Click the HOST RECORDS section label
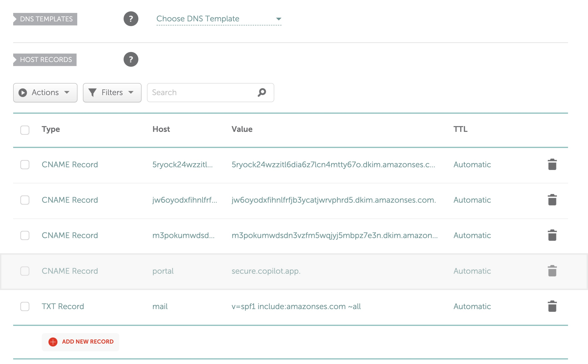 click(x=45, y=60)
